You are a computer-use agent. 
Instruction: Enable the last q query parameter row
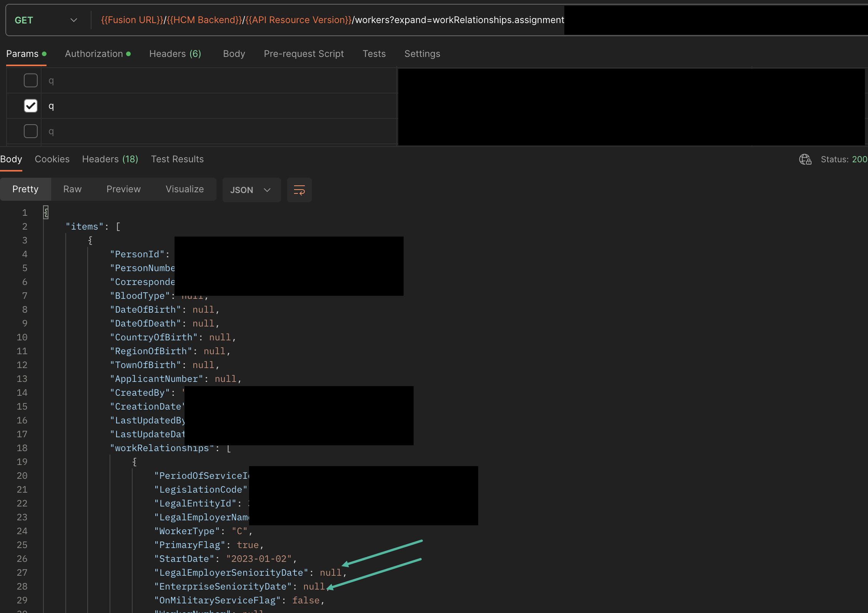pos(30,131)
